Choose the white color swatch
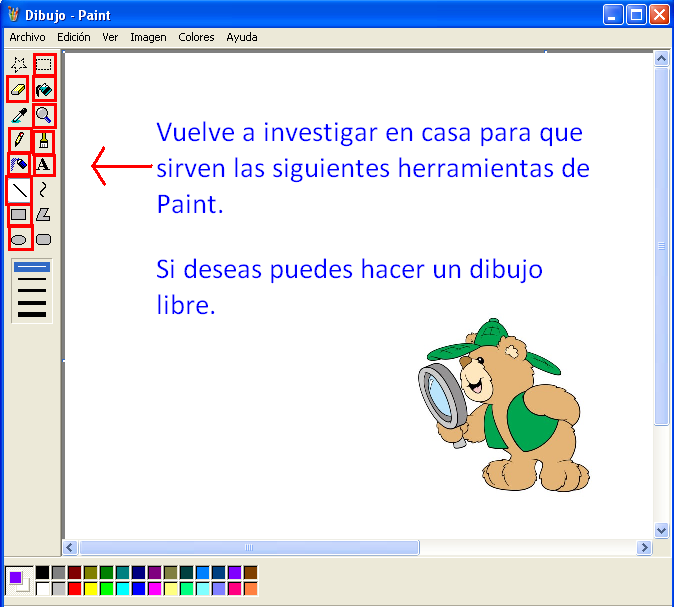 [x=43, y=589]
